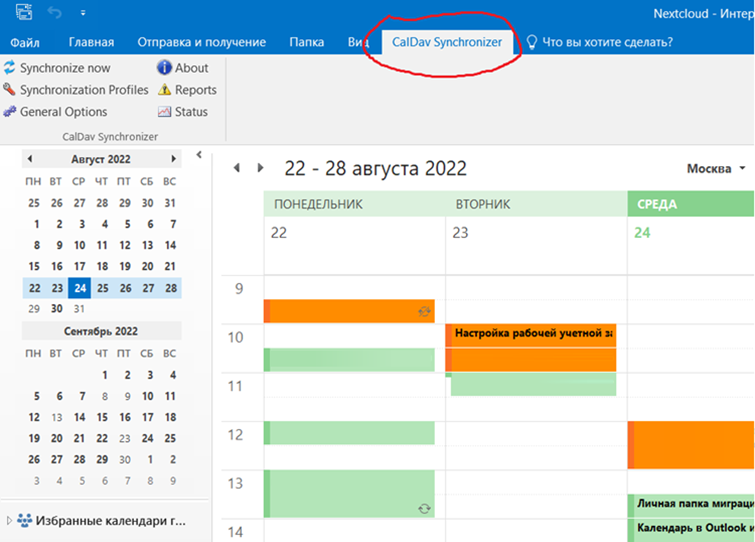The image size is (755, 542).
Task: Open Synchronization Profiles wrench icon
Action: [10, 89]
